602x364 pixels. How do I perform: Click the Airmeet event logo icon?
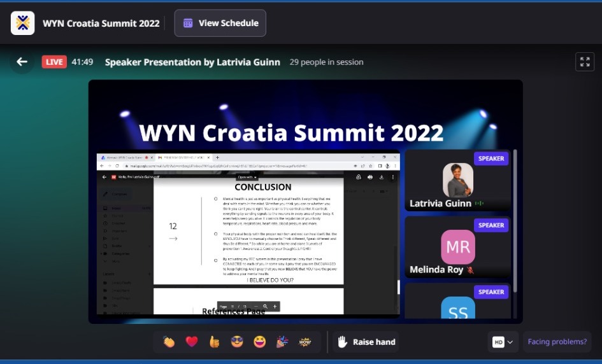pos(23,23)
